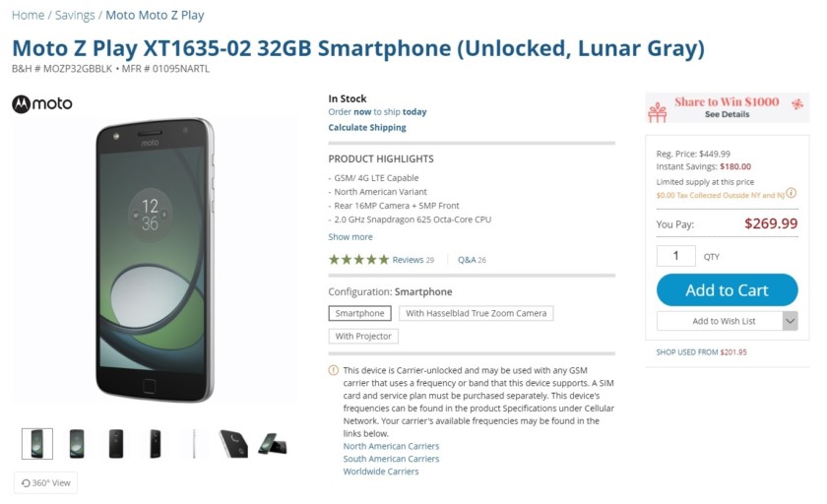Select the Smartphone configuration option

click(x=359, y=313)
